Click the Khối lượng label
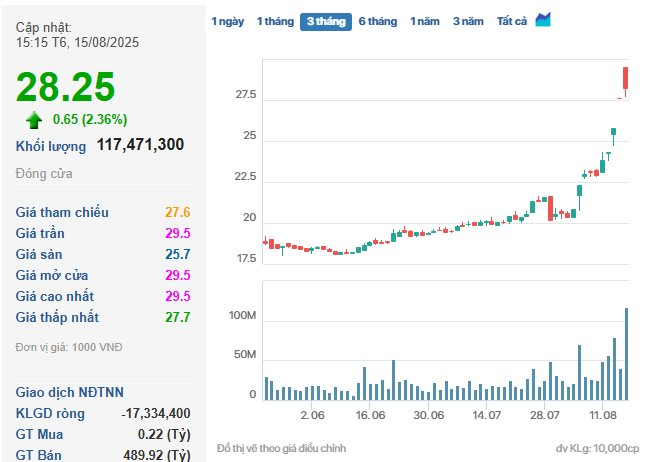Viewport: 665px width, 462px height. coord(51,146)
